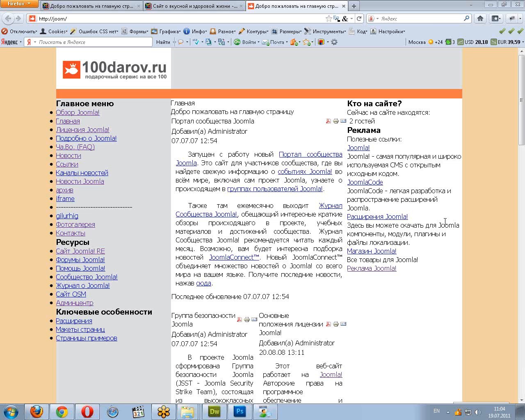Click the page vertical scrollbar thumb

tap(521, 100)
